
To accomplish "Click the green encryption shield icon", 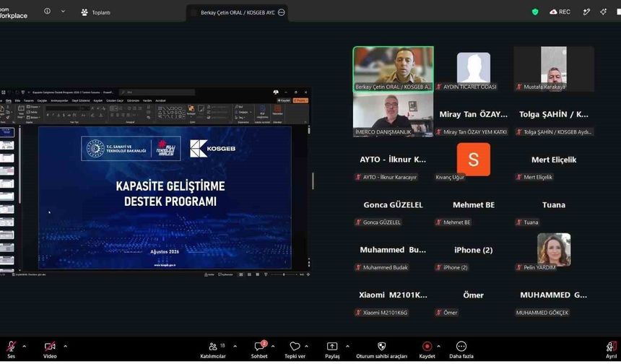I will pyautogui.click(x=535, y=12).
